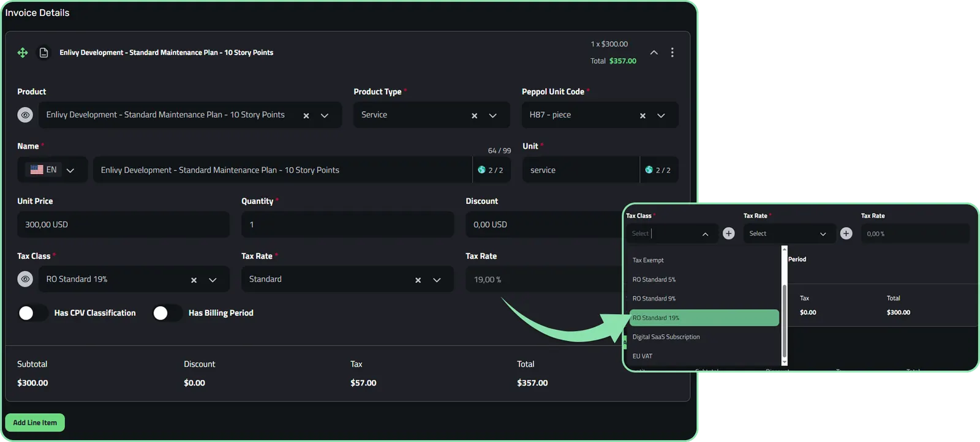Click the line item title Enlivy Development text
This screenshot has height=442, width=980.
[166, 53]
